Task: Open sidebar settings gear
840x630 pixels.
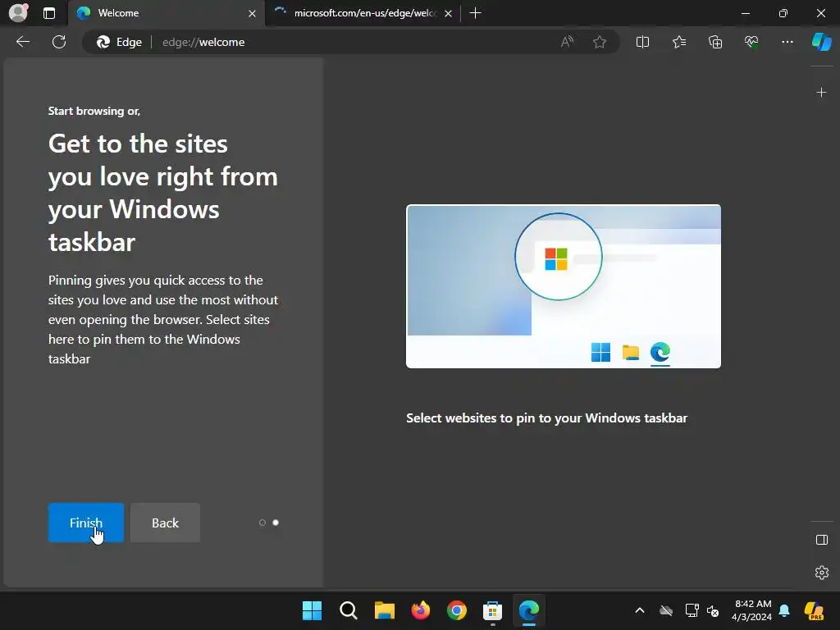Action: point(821,573)
